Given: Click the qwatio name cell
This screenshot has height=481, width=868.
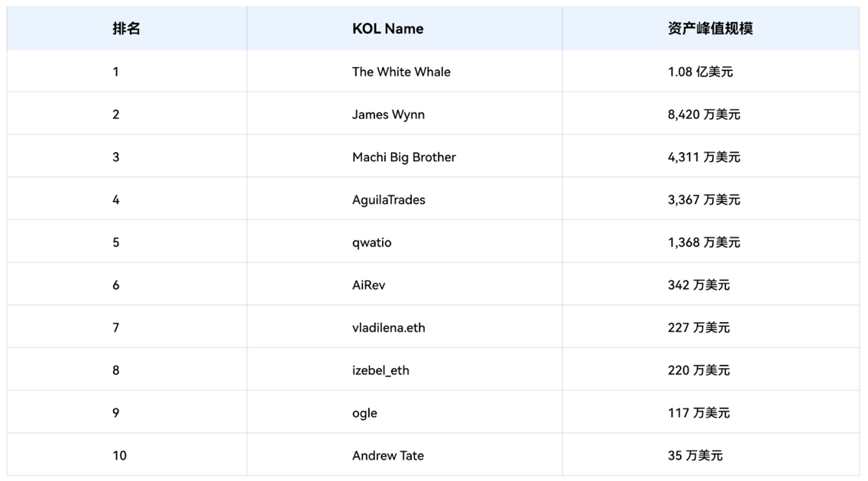Looking at the screenshot, I should (x=371, y=243).
